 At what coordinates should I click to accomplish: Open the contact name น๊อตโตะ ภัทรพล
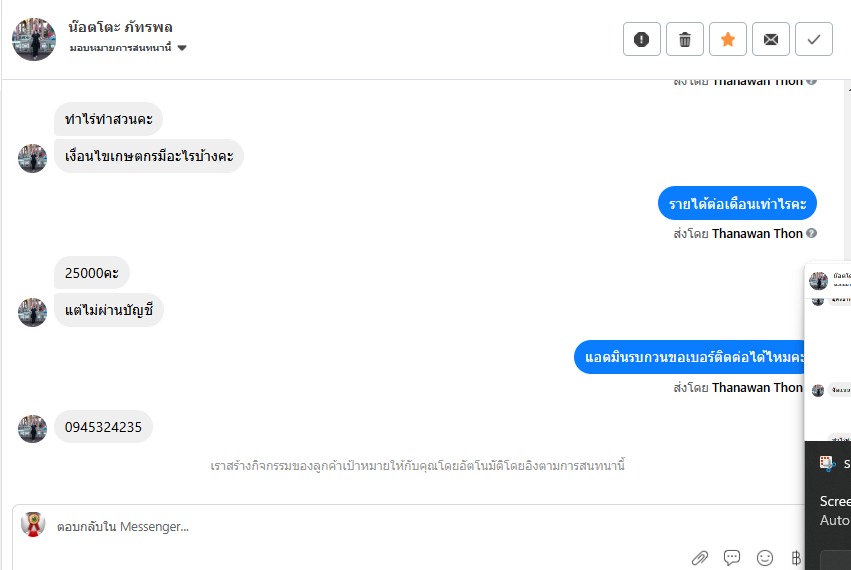coord(120,27)
